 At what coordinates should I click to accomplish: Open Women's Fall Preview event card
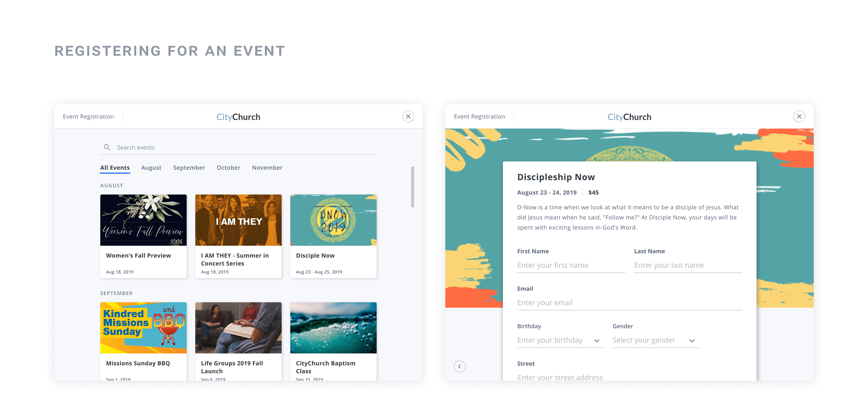point(143,236)
